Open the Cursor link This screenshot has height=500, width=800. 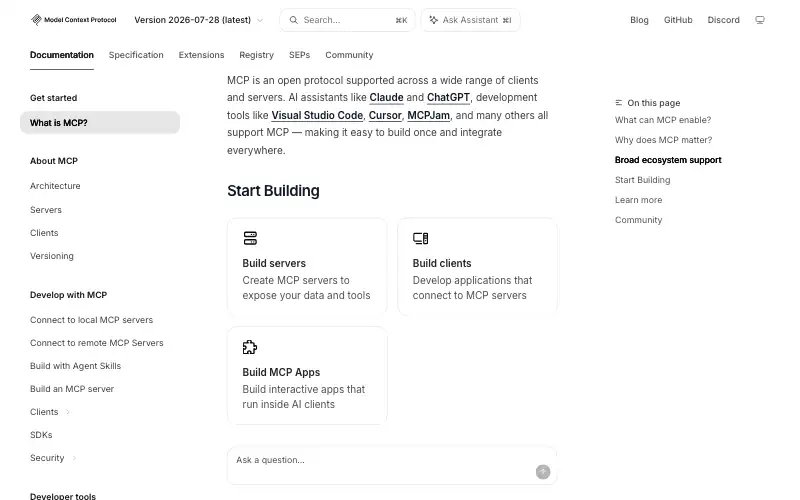(385, 115)
